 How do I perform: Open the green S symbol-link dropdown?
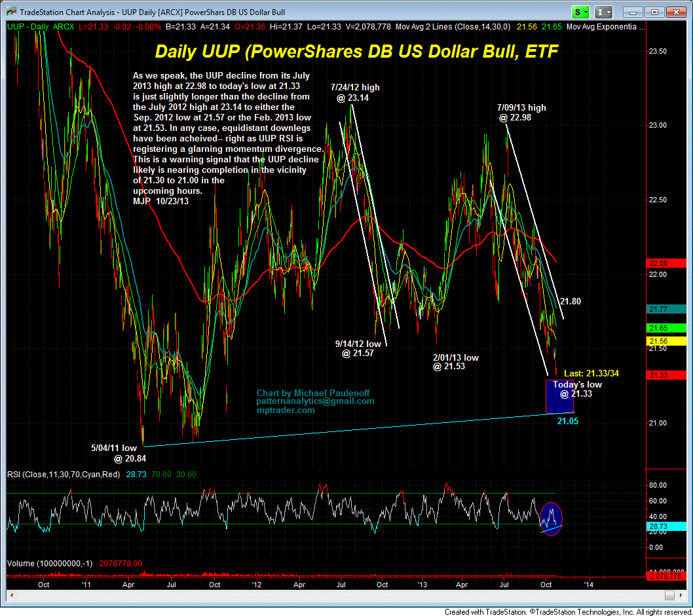click(x=580, y=12)
